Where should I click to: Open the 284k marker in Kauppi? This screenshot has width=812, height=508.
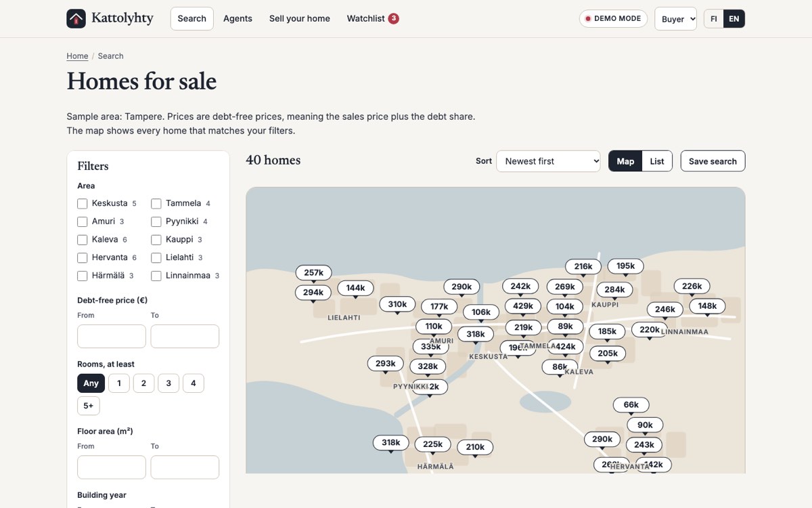pos(614,289)
